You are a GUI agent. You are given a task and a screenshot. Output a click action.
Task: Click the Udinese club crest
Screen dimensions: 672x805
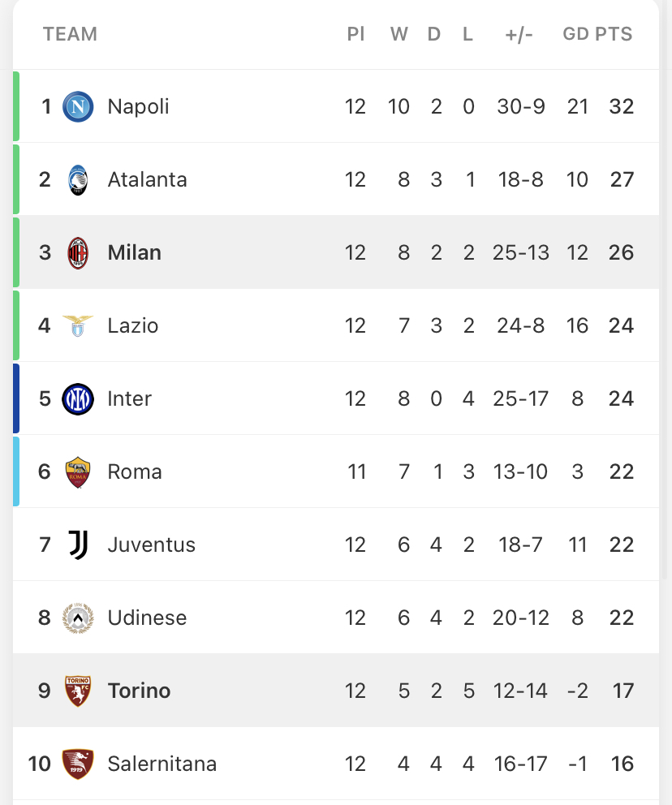click(x=78, y=618)
